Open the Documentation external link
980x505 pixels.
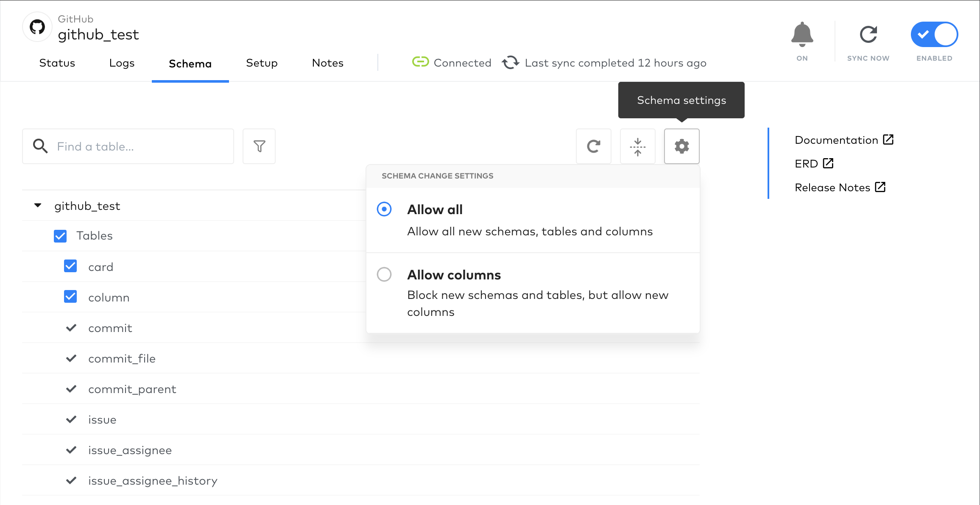[843, 140]
